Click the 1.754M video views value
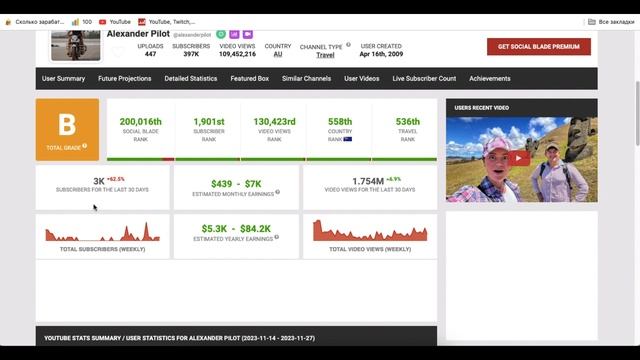 [368, 181]
